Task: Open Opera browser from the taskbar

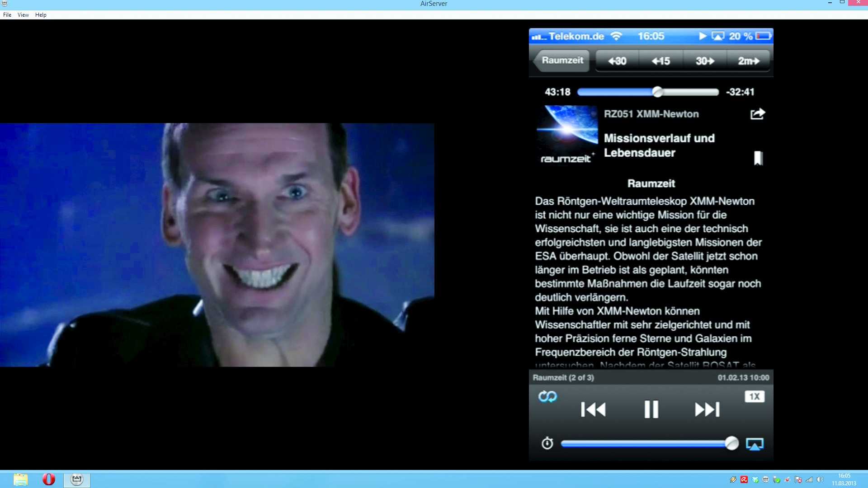Action: click(x=49, y=479)
